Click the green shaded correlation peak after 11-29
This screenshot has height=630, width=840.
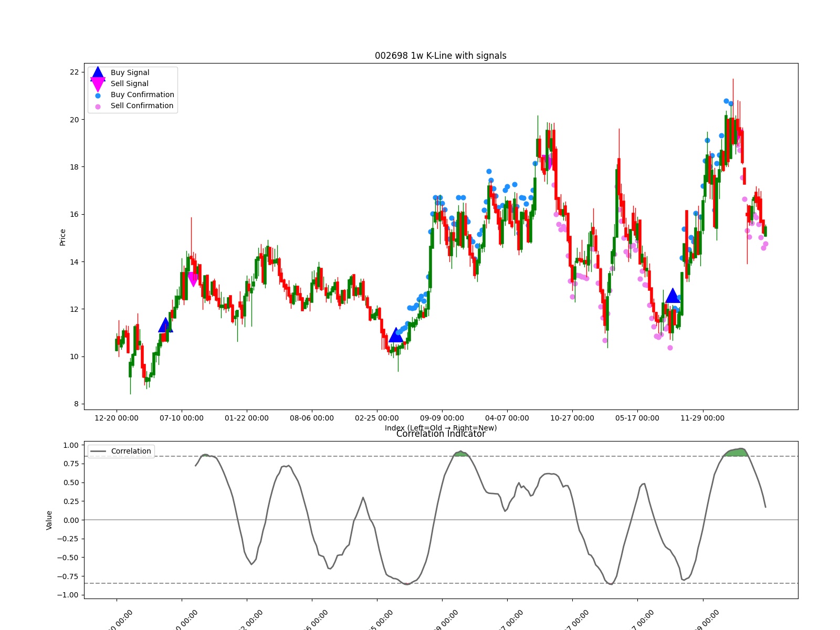tap(738, 452)
